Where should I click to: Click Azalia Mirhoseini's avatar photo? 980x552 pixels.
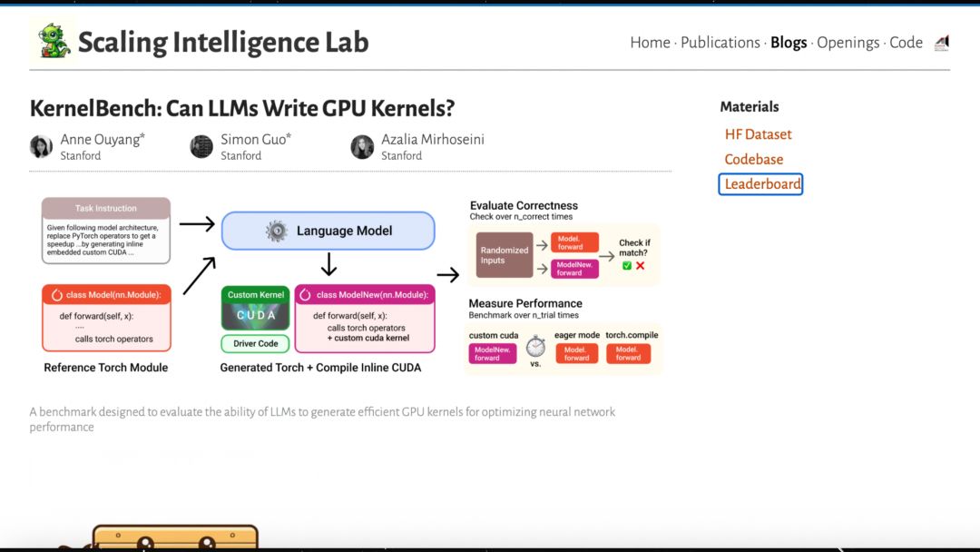[362, 147]
